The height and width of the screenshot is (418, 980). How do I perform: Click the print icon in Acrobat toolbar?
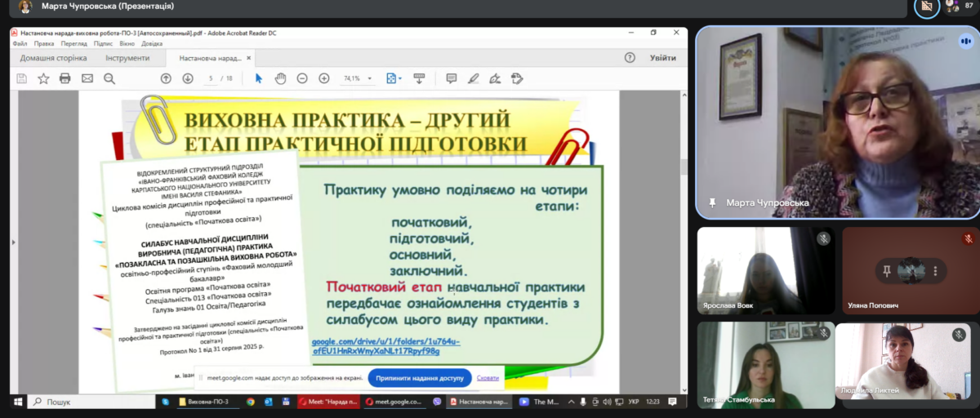click(65, 78)
